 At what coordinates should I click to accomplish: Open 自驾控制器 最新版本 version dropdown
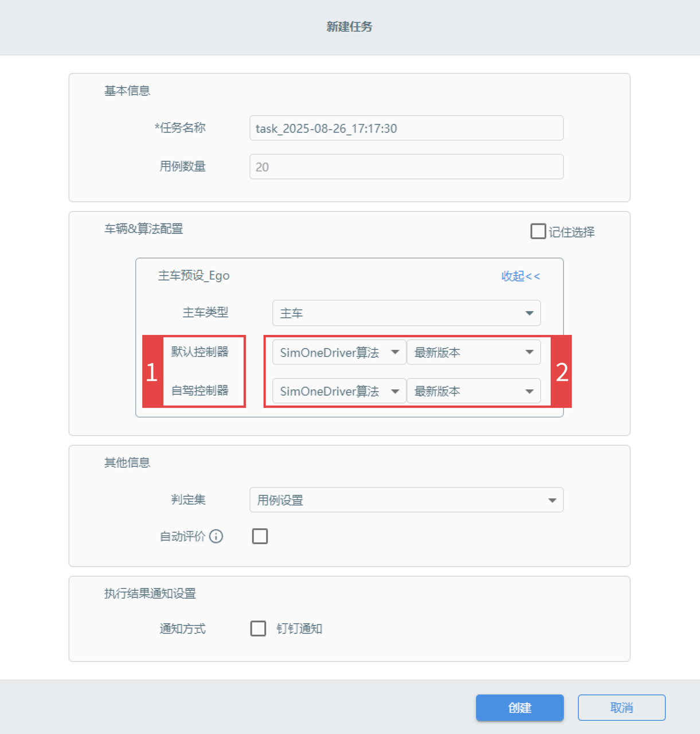point(473,391)
